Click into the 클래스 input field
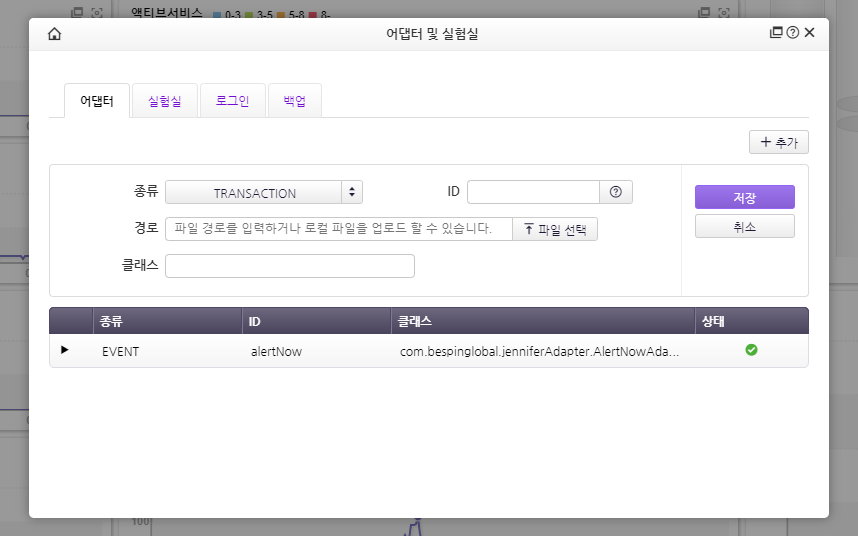The image size is (858, 536). [289, 266]
